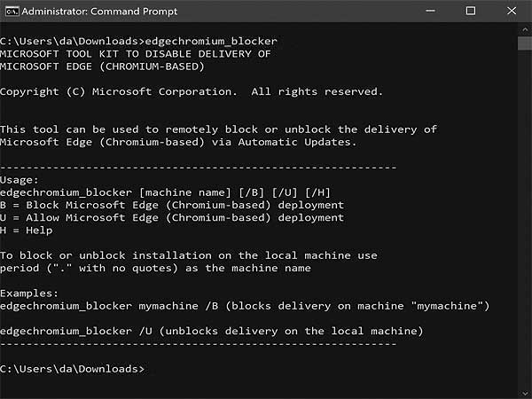532x399 pixels.
Task: Click the scrollbar up arrow
Action: tap(525, 30)
